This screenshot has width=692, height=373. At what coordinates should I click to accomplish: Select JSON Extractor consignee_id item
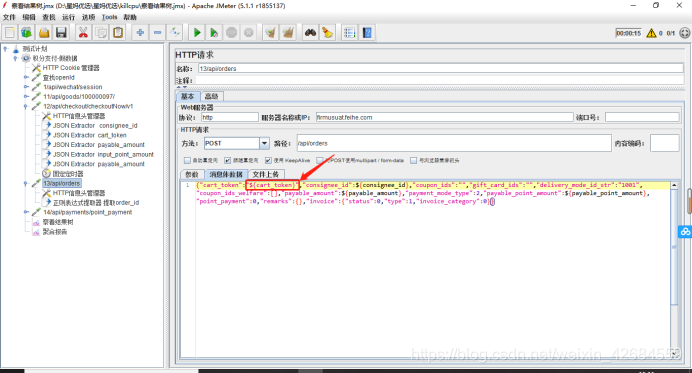[95, 125]
